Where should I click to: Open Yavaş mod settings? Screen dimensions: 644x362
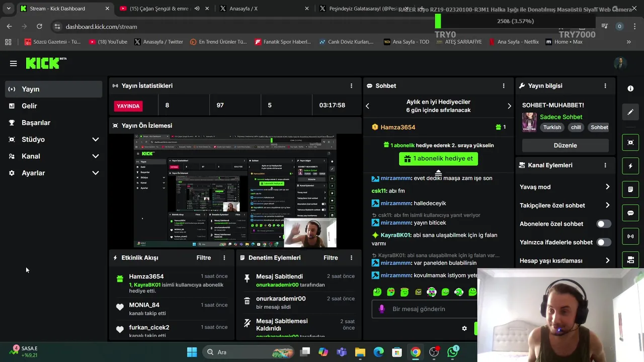(565, 187)
